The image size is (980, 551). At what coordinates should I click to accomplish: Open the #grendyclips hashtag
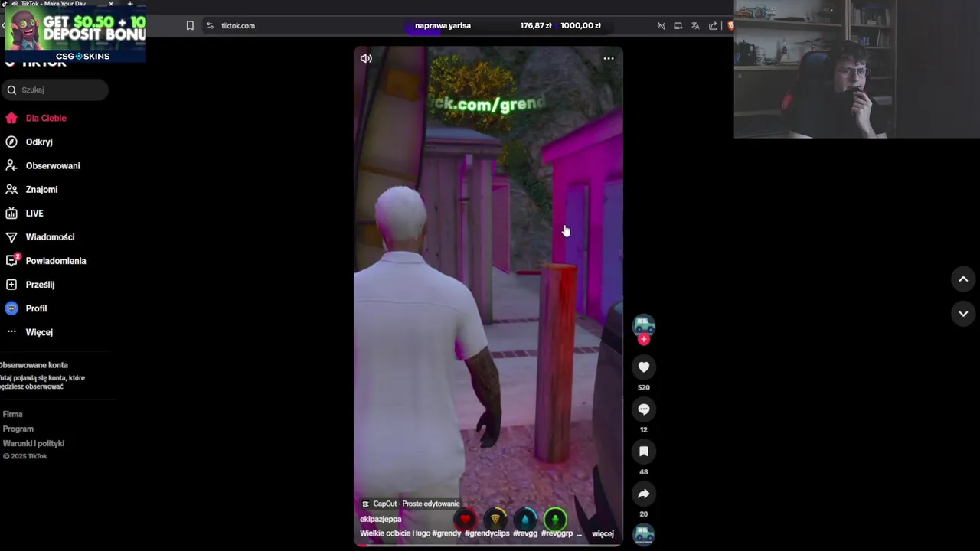[487, 533]
